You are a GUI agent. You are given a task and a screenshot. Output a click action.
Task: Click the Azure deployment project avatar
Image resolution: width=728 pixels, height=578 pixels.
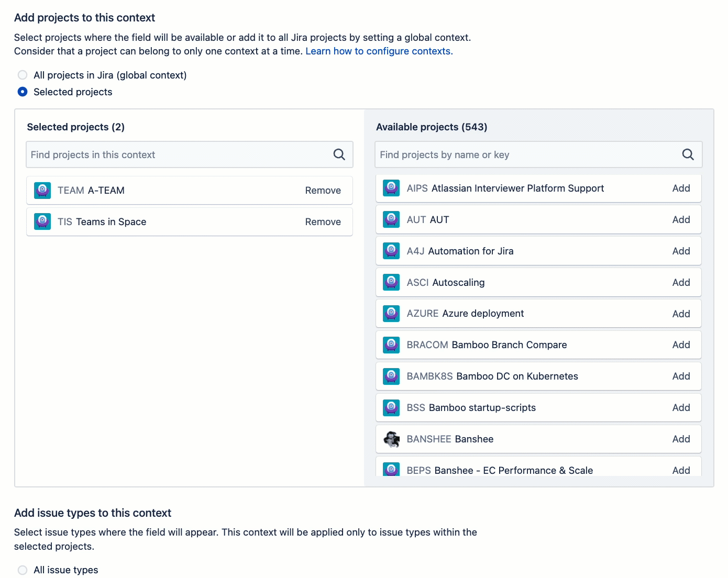pyautogui.click(x=391, y=313)
